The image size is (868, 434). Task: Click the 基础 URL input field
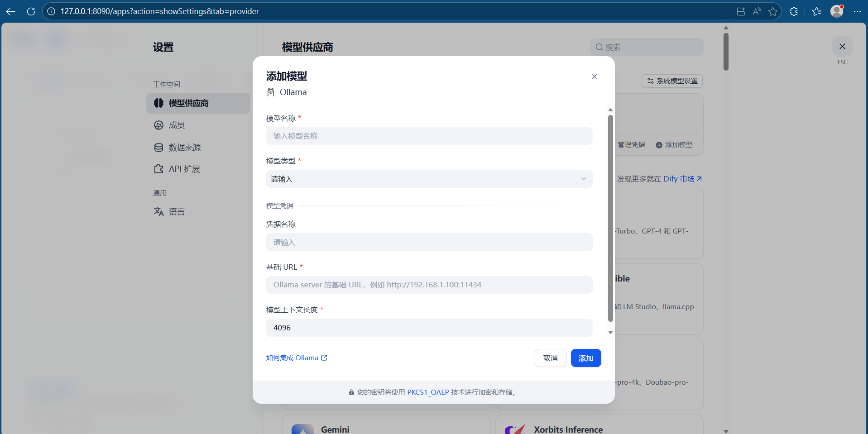[429, 285]
